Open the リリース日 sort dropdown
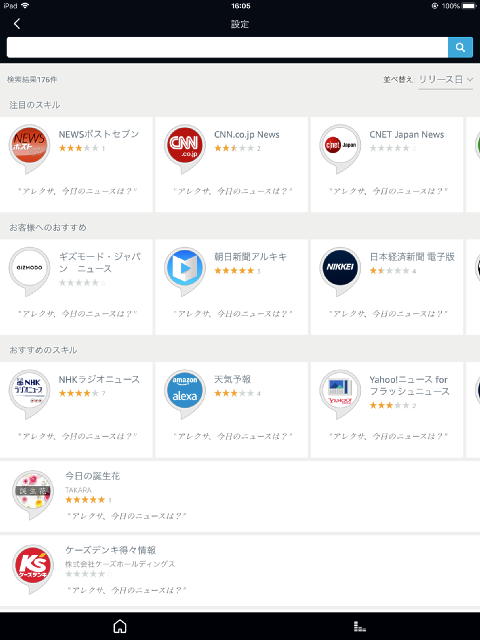This screenshot has height=640, width=480. tap(445, 80)
